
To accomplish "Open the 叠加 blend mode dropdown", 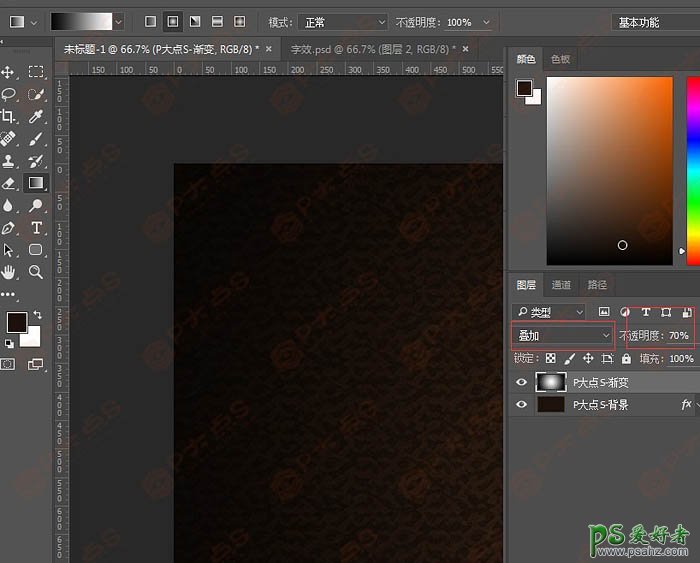I will coord(562,335).
